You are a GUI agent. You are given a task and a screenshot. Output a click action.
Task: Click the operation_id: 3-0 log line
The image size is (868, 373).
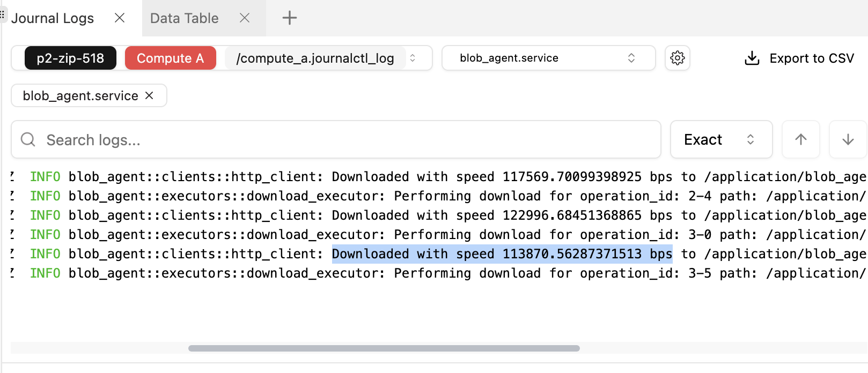coord(438,235)
